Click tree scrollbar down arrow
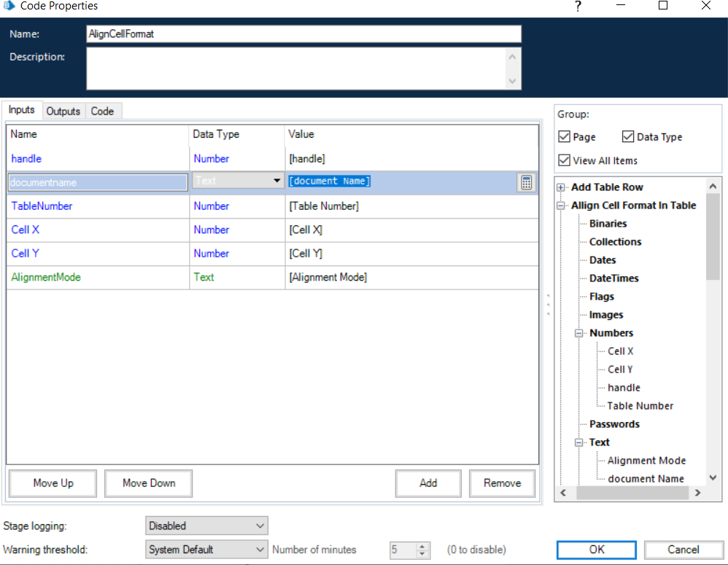The height and width of the screenshot is (565, 728). 713,478
